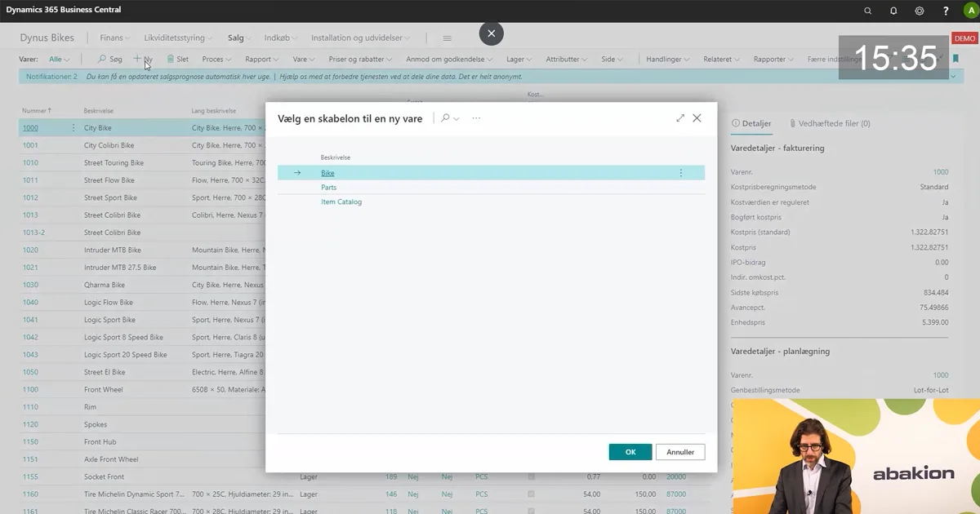Expand the template dialog to full screen
This screenshot has width=980, height=514.
pos(680,118)
